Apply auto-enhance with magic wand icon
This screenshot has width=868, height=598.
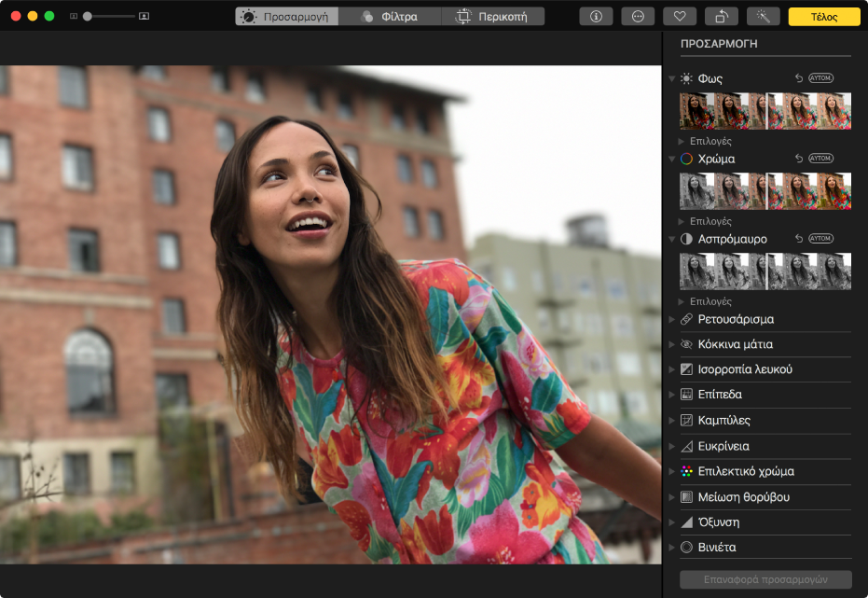[763, 16]
